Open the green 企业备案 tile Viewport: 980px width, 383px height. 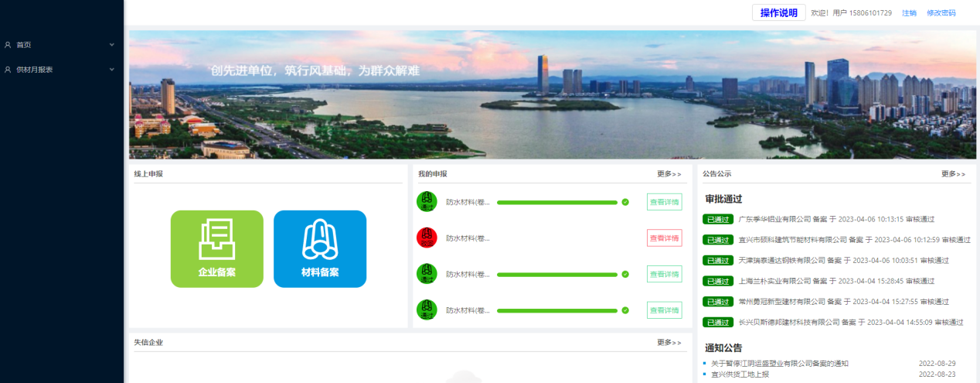[x=216, y=248]
